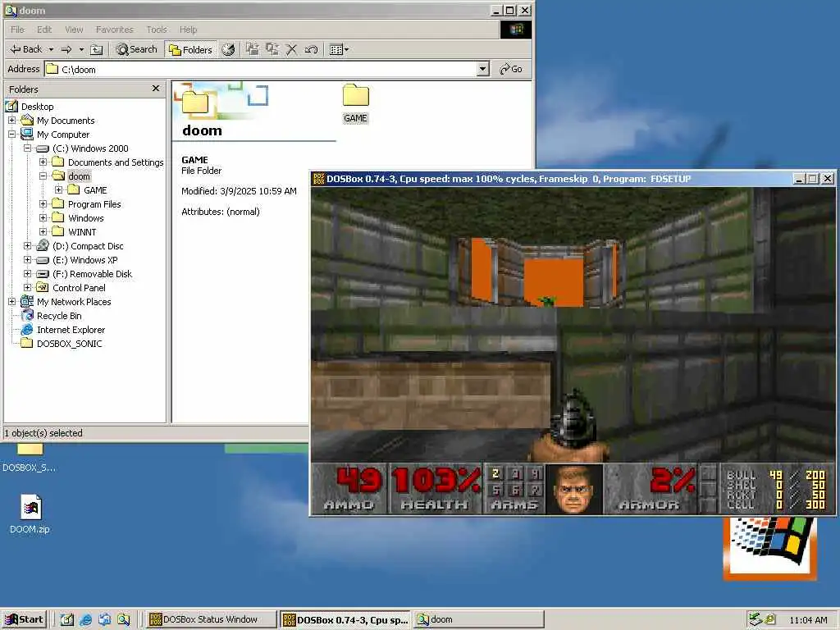Open the Search pane in Explorer
This screenshot has height=630, width=840.
(137, 49)
